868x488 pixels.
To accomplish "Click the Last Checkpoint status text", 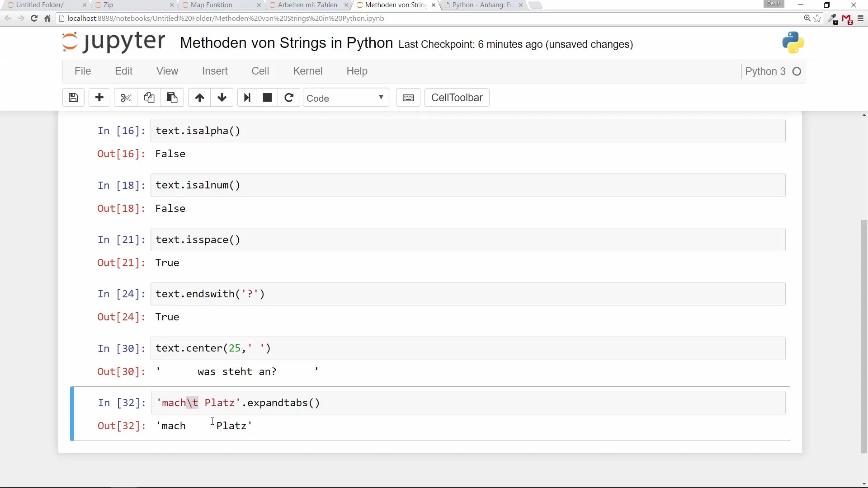I will click(x=515, y=44).
